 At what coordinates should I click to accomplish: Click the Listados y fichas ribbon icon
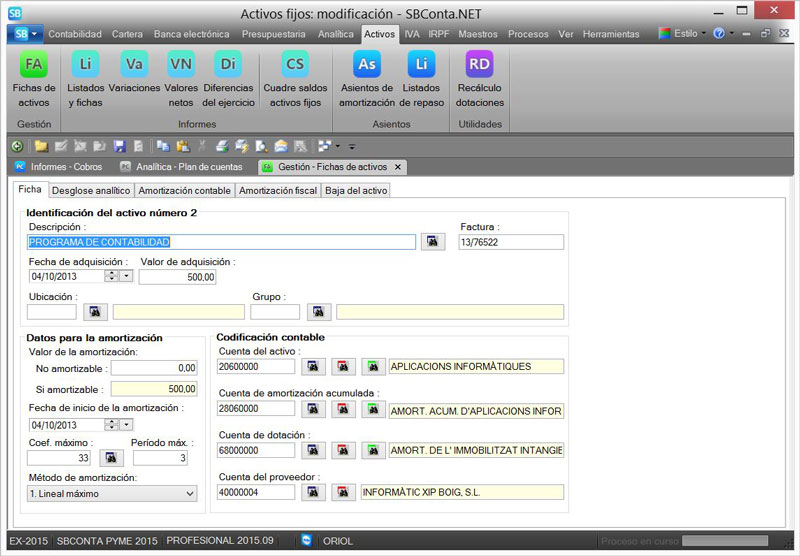(x=86, y=66)
